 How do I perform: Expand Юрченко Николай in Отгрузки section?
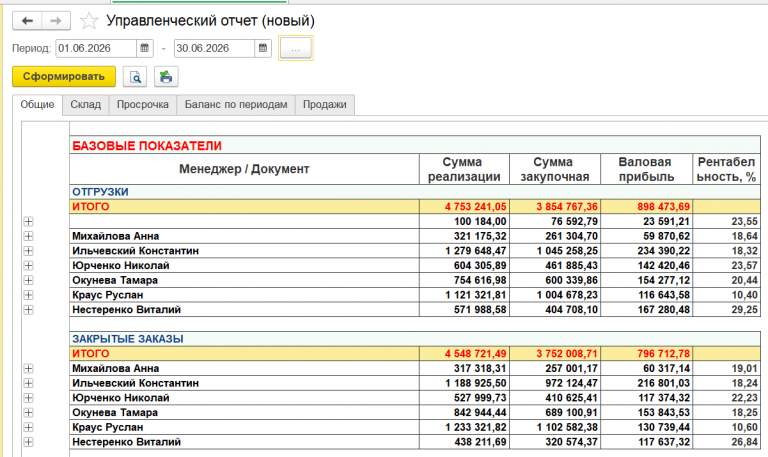[28, 265]
